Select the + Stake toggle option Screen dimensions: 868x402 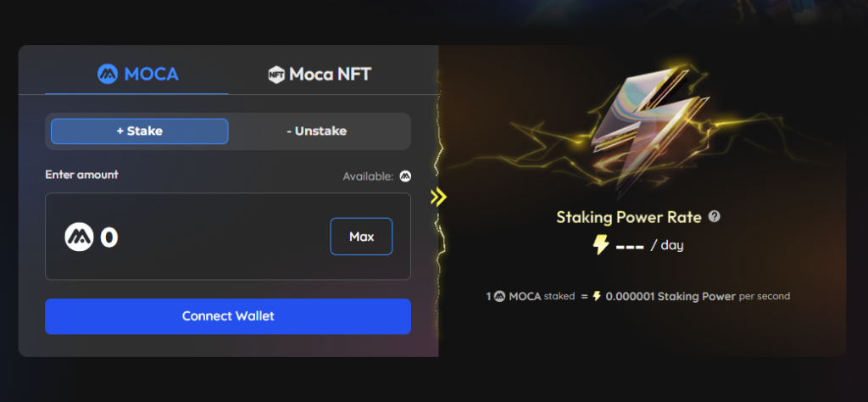(140, 131)
